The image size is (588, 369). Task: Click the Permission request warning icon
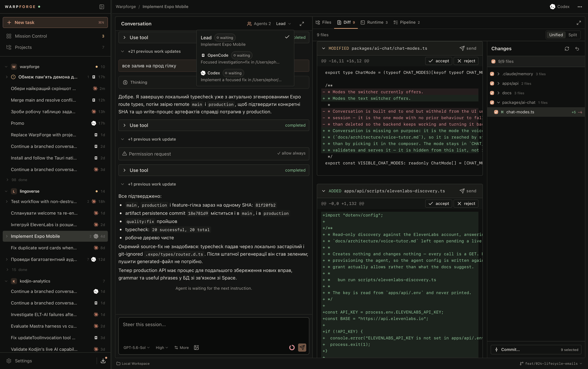click(124, 154)
